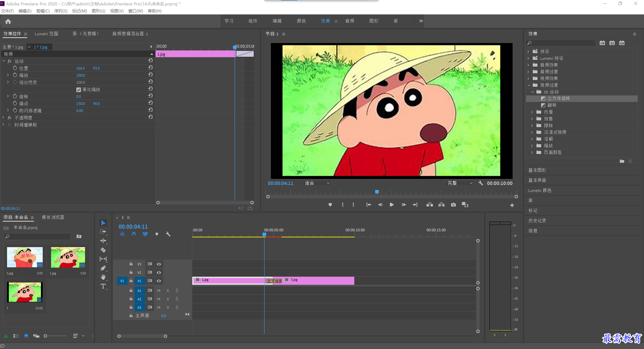The width and height of the screenshot is (644, 349).
Task: Toggle Linked Selection in the timeline
Action: (145, 234)
